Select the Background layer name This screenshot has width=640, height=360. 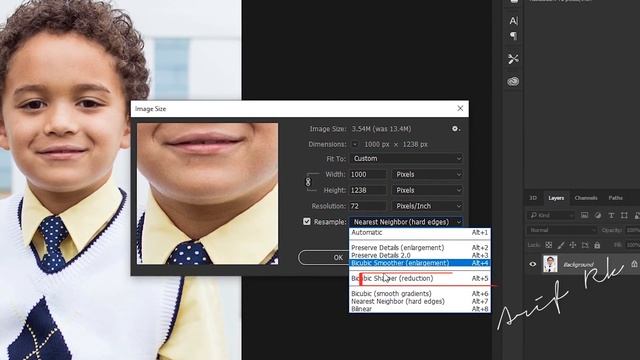point(578,264)
